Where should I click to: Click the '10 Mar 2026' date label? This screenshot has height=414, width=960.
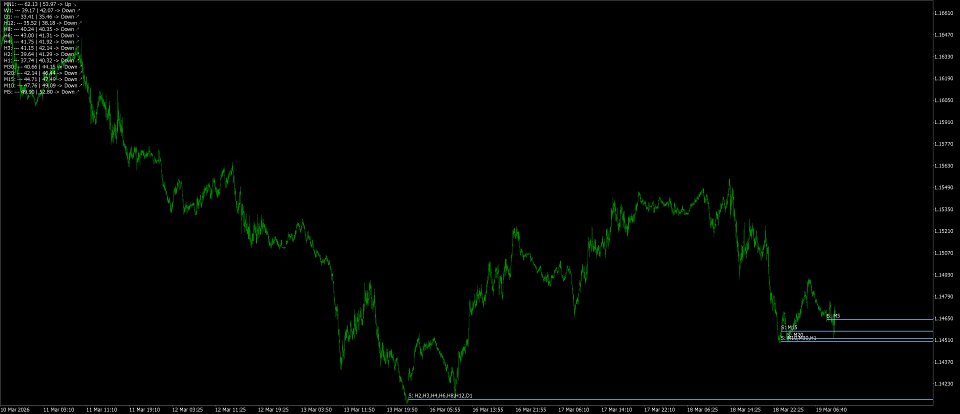coord(13,409)
